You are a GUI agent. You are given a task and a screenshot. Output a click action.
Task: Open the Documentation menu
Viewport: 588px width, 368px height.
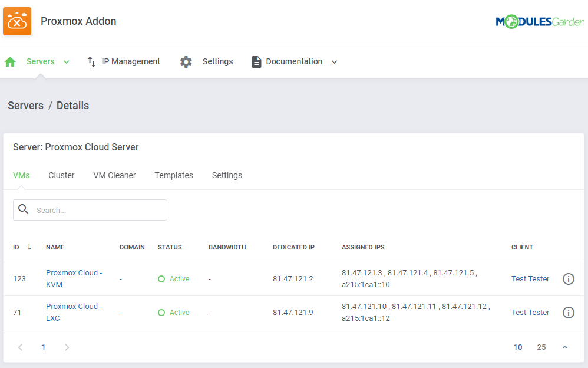click(x=294, y=61)
